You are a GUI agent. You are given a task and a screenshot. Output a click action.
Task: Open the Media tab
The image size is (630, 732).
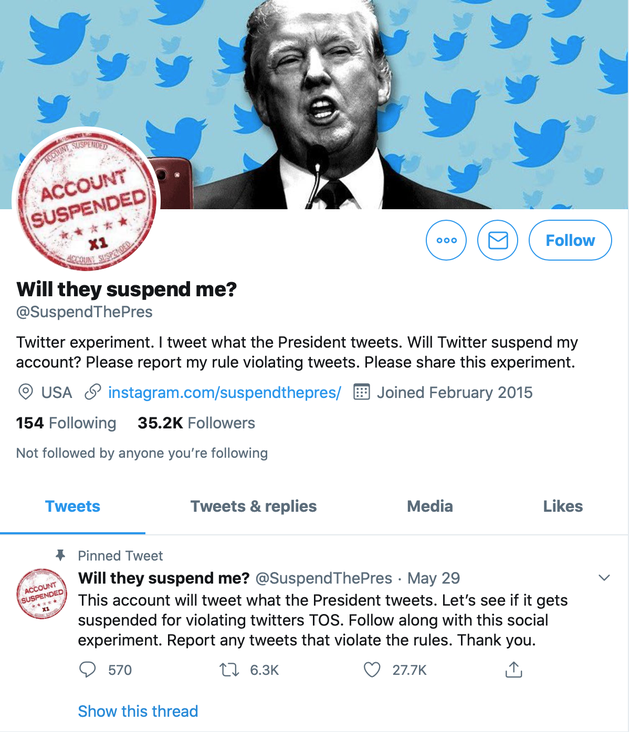pyautogui.click(x=430, y=506)
